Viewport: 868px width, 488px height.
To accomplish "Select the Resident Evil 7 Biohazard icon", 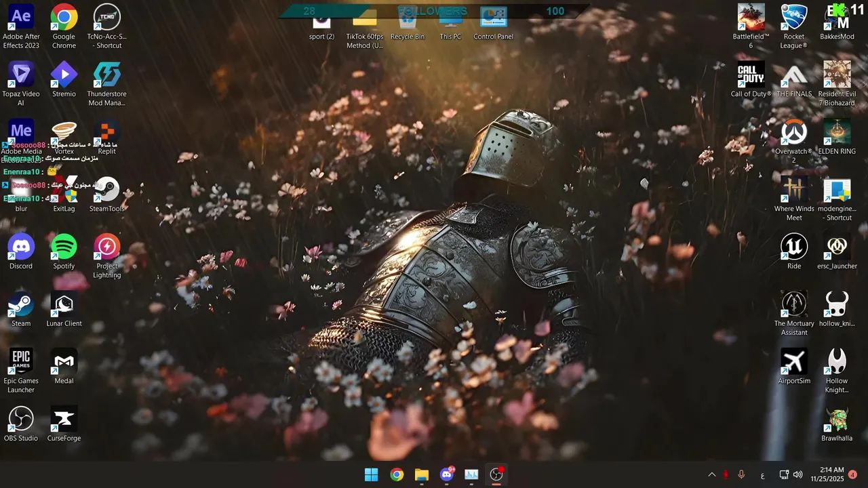I will [x=837, y=85].
